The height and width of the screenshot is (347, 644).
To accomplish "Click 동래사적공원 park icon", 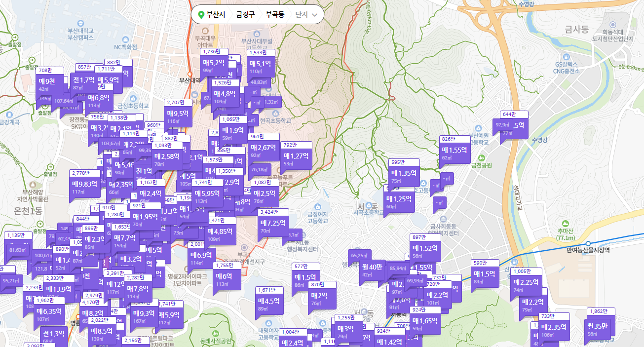I will 216,333.
